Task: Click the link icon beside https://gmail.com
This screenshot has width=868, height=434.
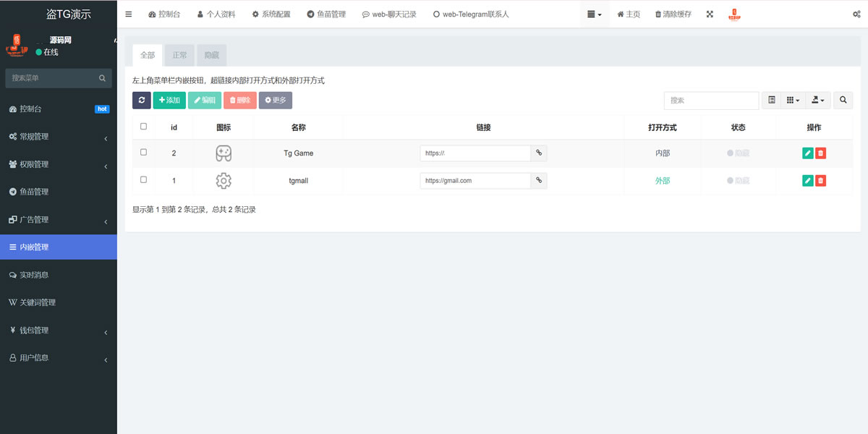Action: pyautogui.click(x=539, y=181)
